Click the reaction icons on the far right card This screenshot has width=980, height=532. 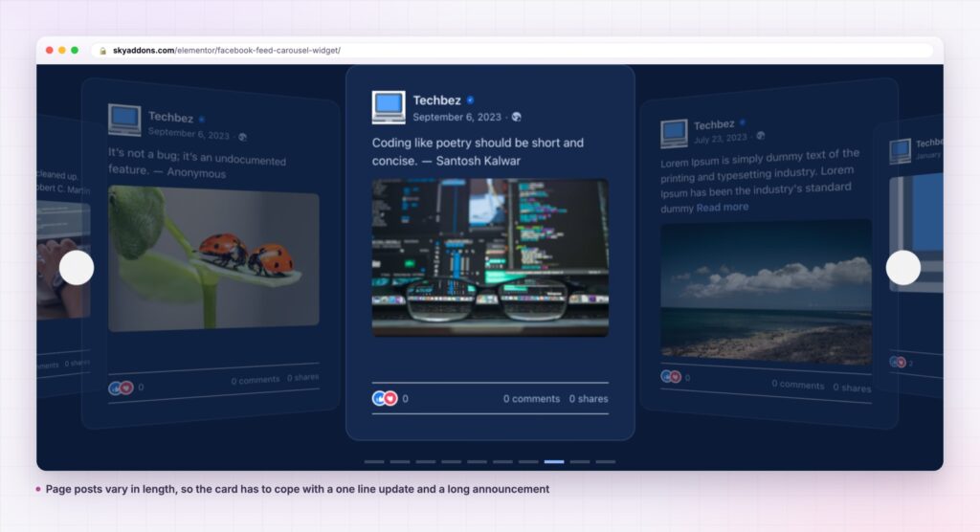click(898, 362)
